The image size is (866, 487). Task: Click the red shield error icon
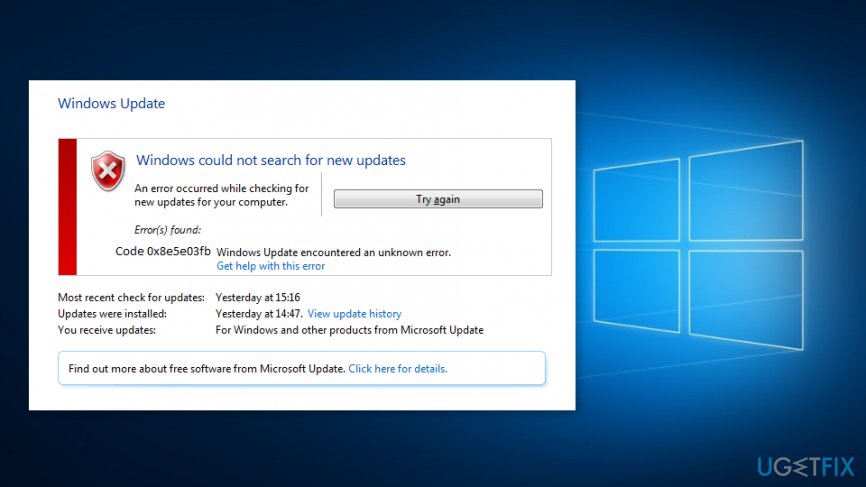point(108,171)
